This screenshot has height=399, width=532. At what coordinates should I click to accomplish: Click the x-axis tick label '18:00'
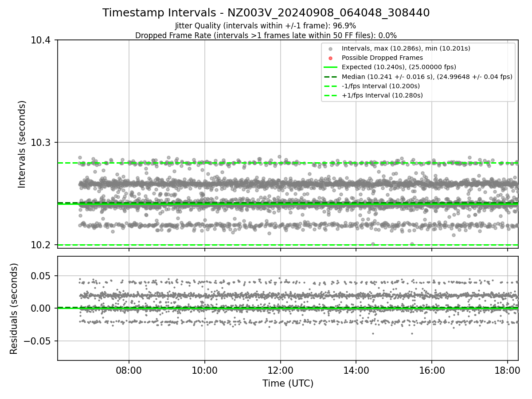click(x=507, y=370)
